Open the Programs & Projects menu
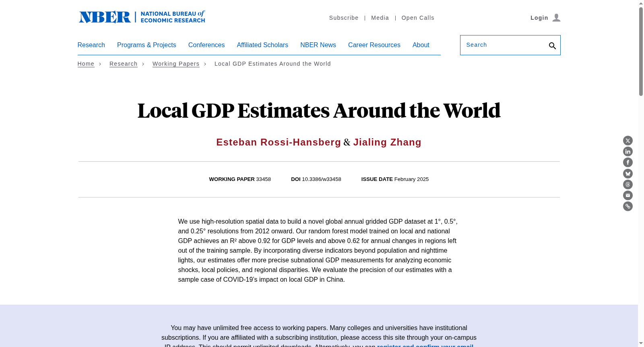The height and width of the screenshot is (347, 644). tap(147, 45)
